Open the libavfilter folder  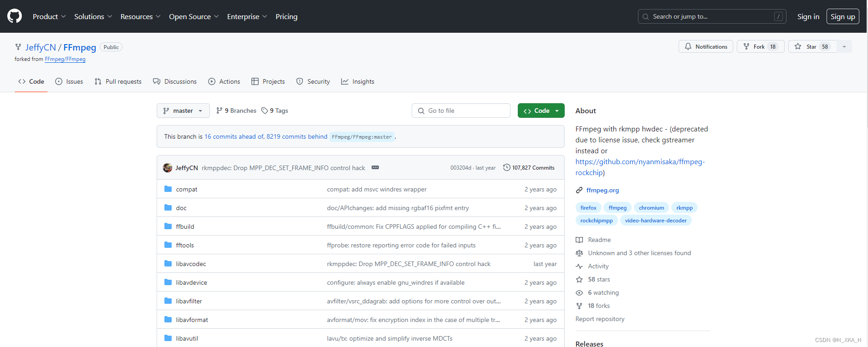pyautogui.click(x=189, y=301)
